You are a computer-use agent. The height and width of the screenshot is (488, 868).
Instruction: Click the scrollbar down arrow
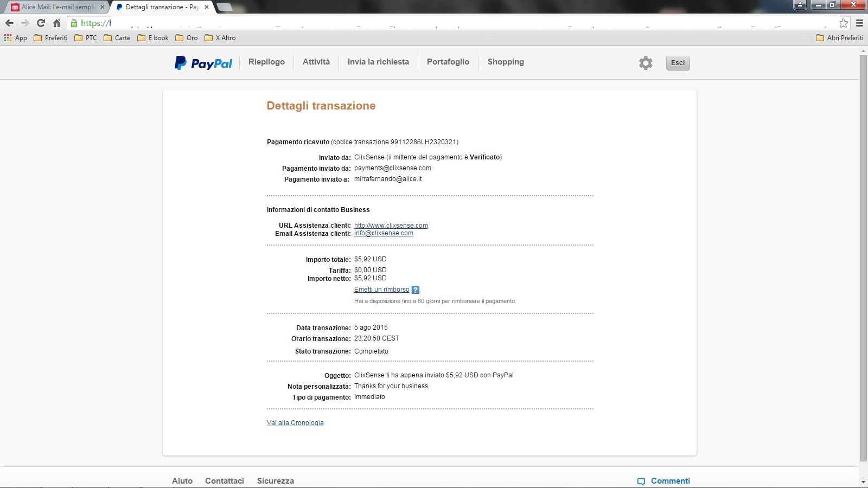pos(863,482)
